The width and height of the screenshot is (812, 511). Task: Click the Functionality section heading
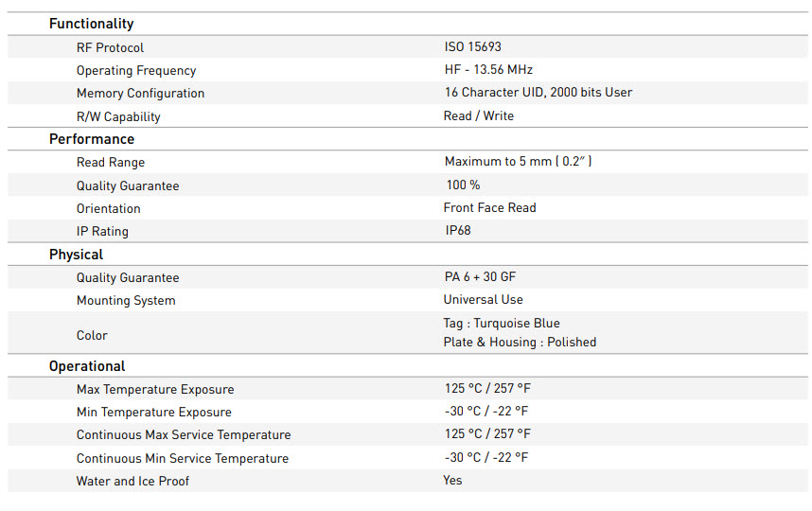click(x=91, y=24)
